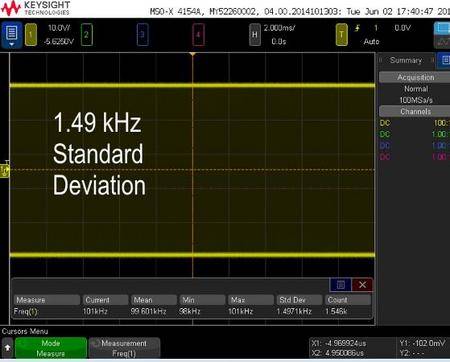This screenshot has width=450, height=362.
Task: Click the Count column header
Action: pyautogui.click(x=348, y=300)
